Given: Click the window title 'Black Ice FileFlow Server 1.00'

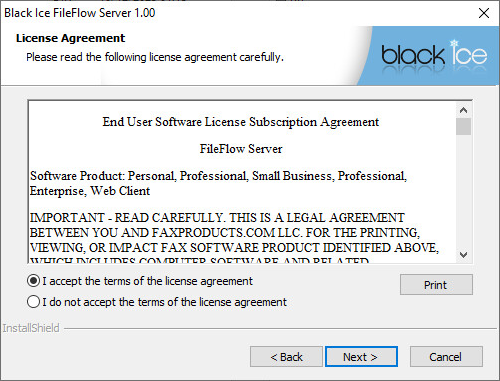Looking at the screenshot, I should [x=80, y=13].
